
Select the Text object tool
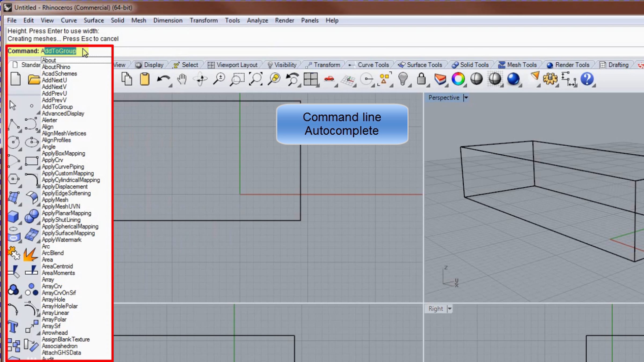pos(13,327)
